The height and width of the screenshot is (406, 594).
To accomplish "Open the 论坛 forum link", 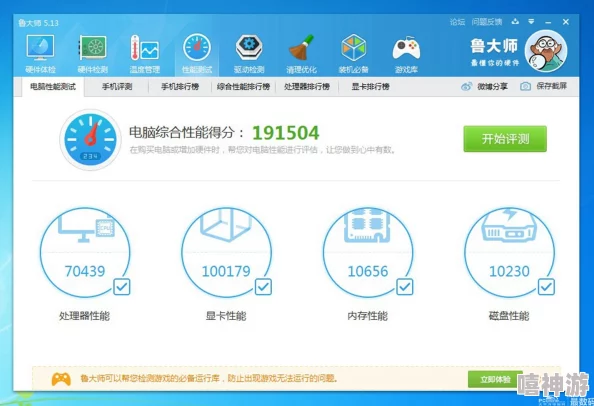I will coord(457,22).
